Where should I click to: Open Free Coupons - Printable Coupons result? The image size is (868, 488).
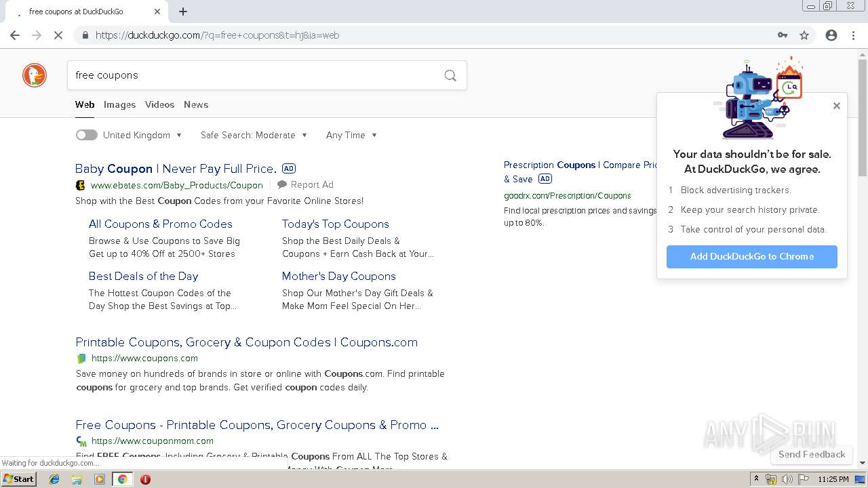[x=257, y=425]
